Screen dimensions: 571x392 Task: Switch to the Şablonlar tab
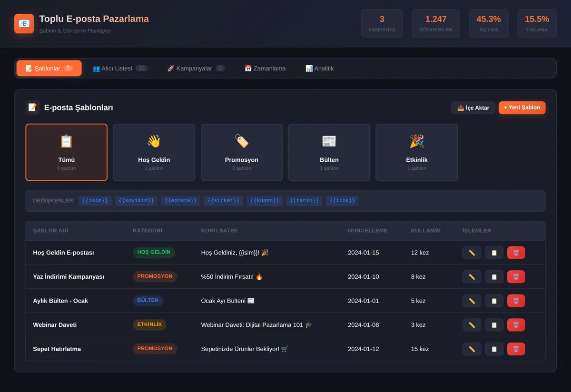(x=49, y=69)
